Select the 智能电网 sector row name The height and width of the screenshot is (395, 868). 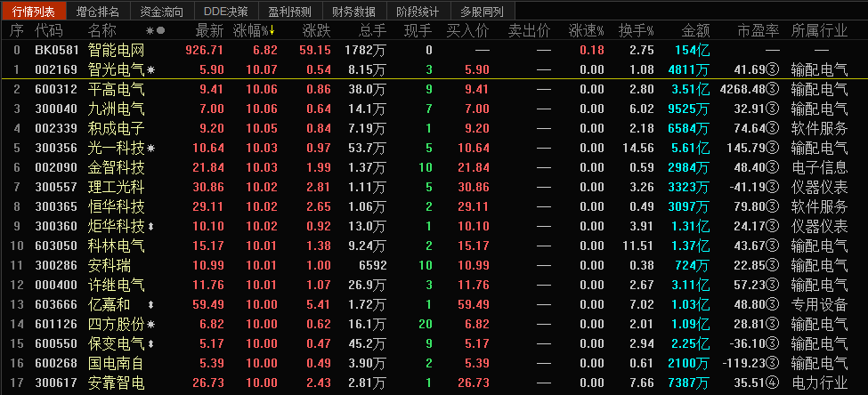[x=117, y=51]
